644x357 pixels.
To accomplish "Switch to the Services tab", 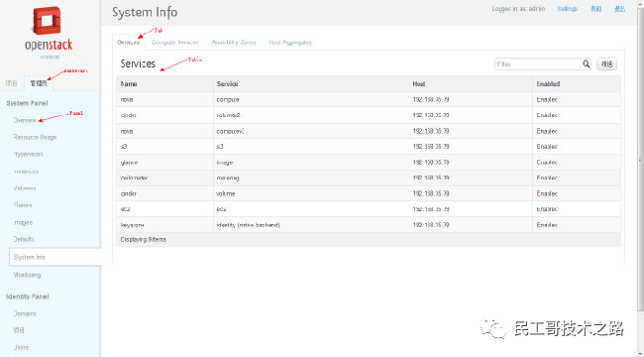I will pos(129,43).
